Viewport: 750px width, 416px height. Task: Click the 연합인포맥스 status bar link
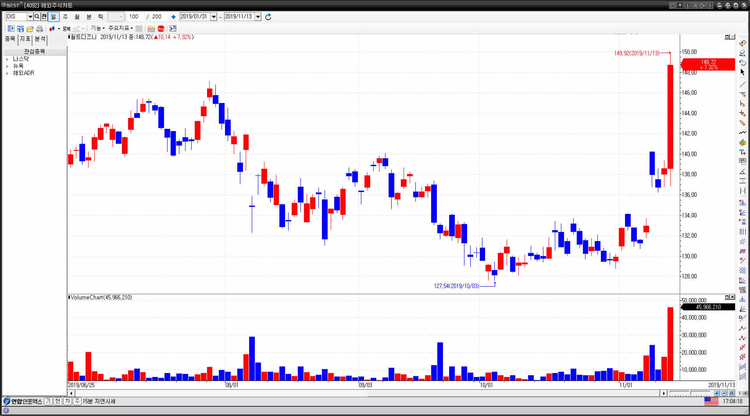[x=23, y=402]
